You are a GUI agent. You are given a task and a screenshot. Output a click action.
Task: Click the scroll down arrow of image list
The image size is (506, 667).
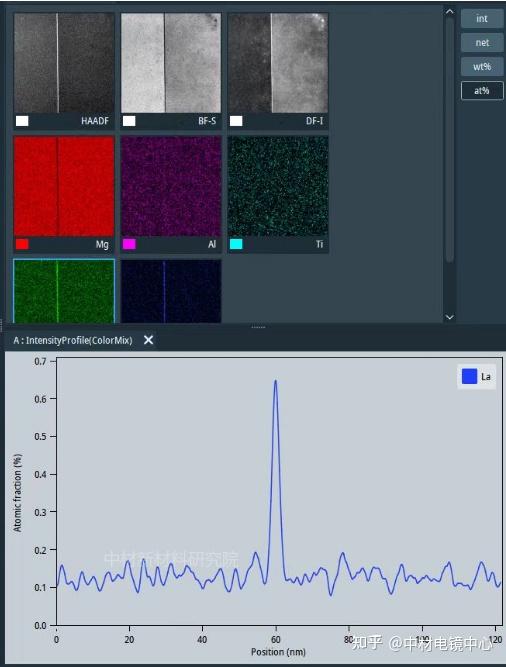coord(449,317)
